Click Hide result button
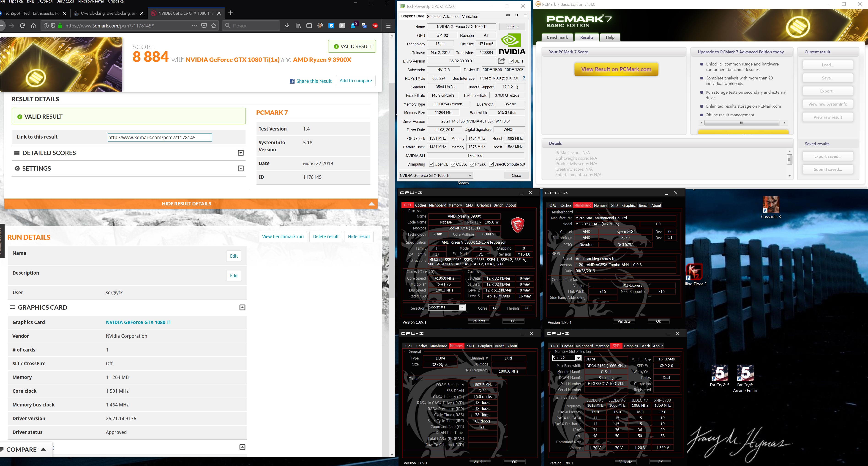Image resolution: width=868 pixels, height=466 pixels. pos(359,237)
